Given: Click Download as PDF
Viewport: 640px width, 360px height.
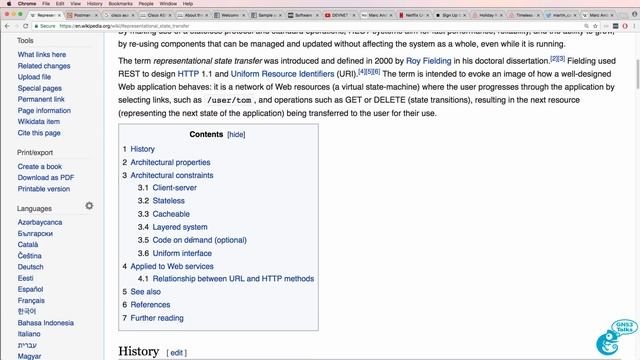Looking at the screenshot, I should click(x=46, y=178).
